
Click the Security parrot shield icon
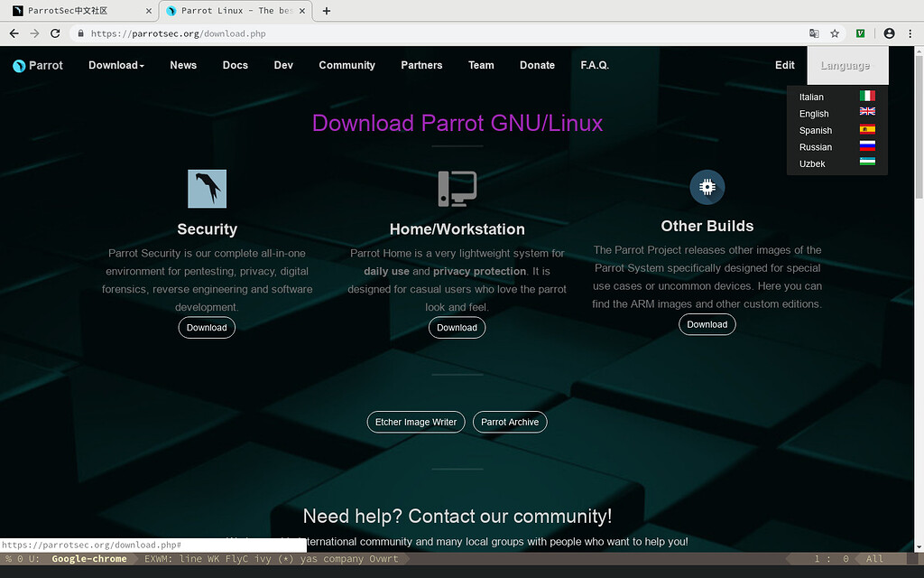click(207, 187)
